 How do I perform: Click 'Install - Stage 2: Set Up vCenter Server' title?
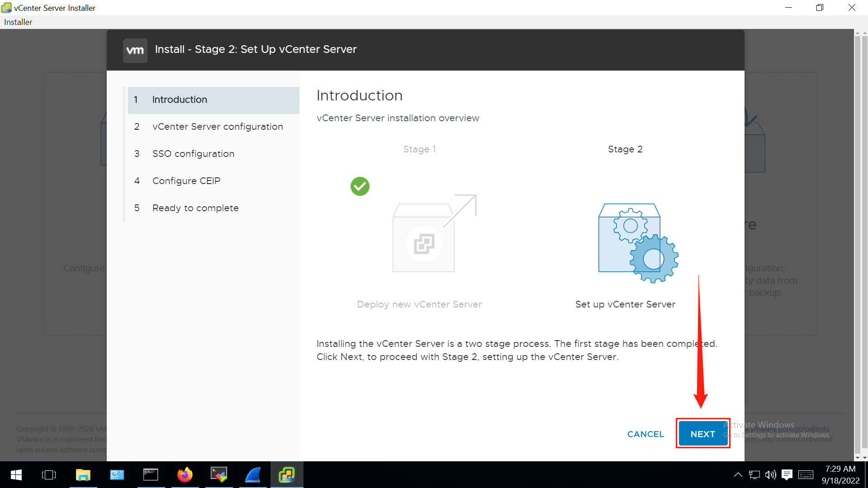click(x=256, y=49)
